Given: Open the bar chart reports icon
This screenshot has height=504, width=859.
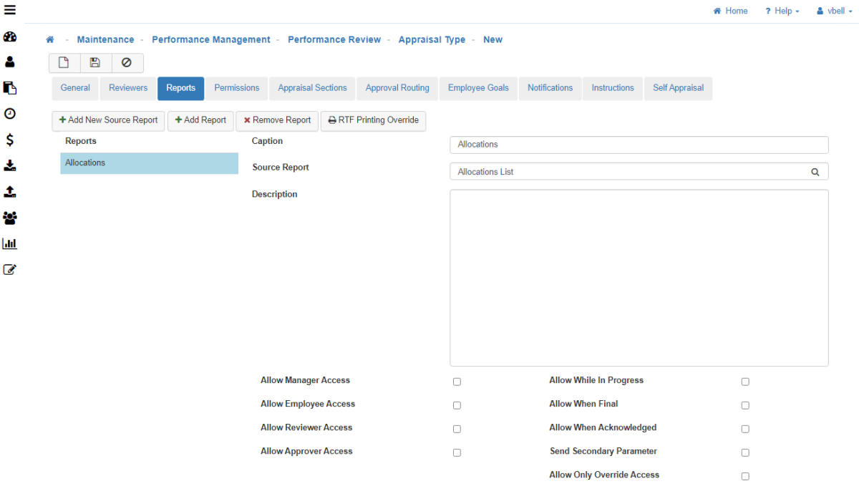Looking at the screenshot, I should pyautogui.click(x=10, y=243).
